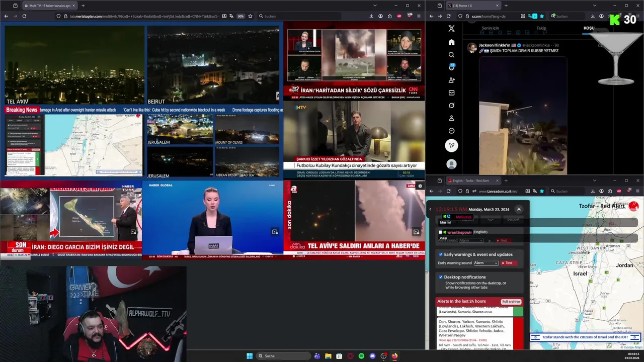Go back in Tzofar browser window

431,191
